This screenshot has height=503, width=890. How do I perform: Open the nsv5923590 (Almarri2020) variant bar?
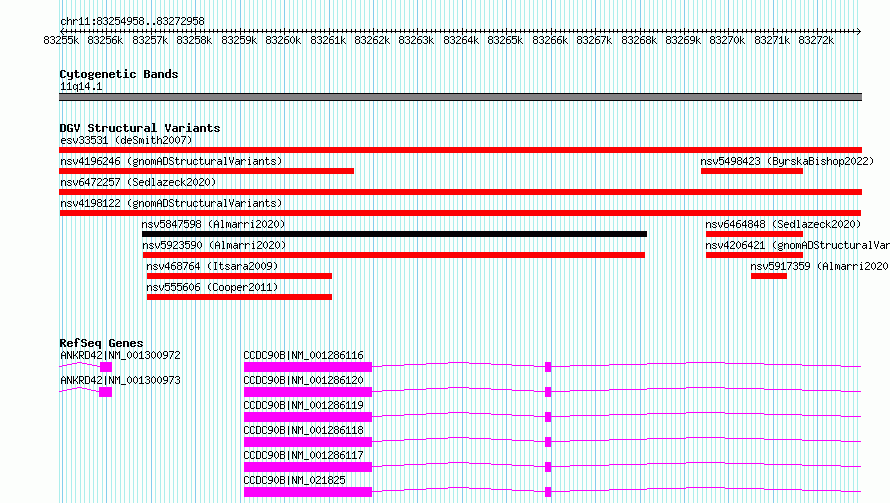[394, 255]
